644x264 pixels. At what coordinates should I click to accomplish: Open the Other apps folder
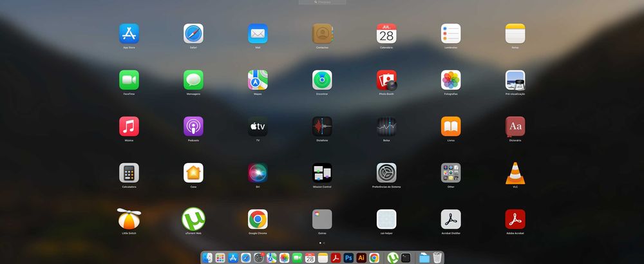(x=451, y=173)
